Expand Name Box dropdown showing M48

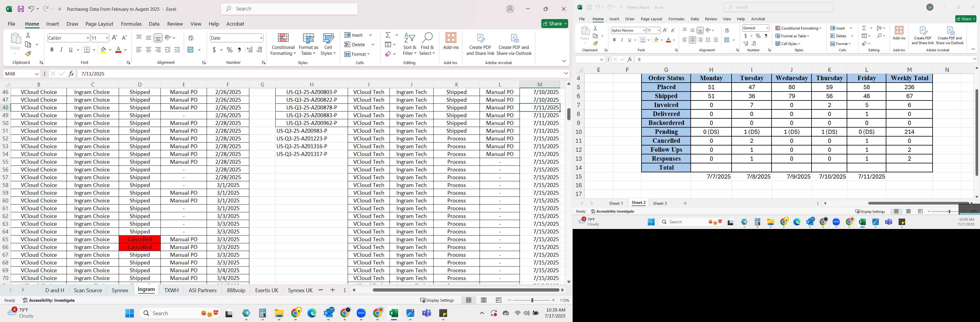click(x=37, y=74)
